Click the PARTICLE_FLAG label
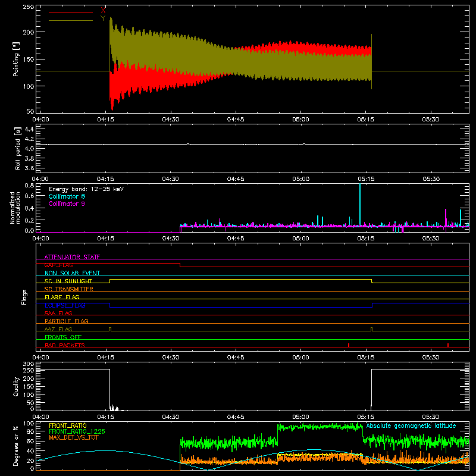 (67, 321)
